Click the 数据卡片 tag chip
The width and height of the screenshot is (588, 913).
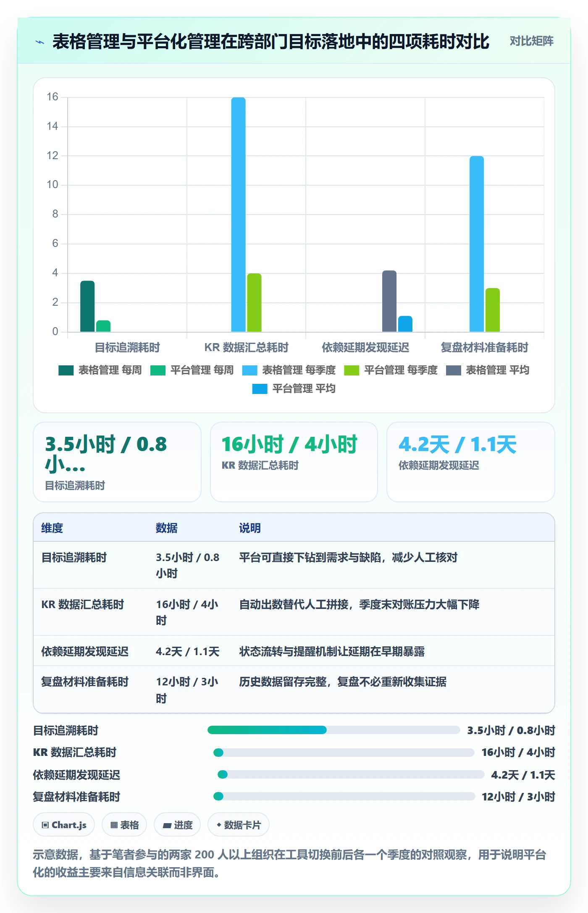click(239, 825)
